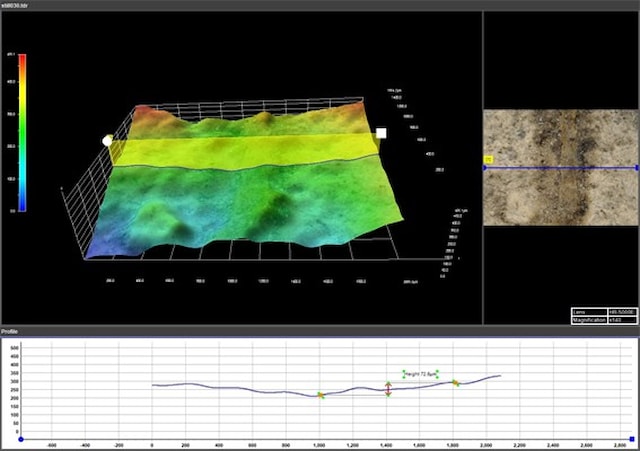Select the red vertical height measurement arrow
This screenshot has height=451, width=640.
click(389, 389)
